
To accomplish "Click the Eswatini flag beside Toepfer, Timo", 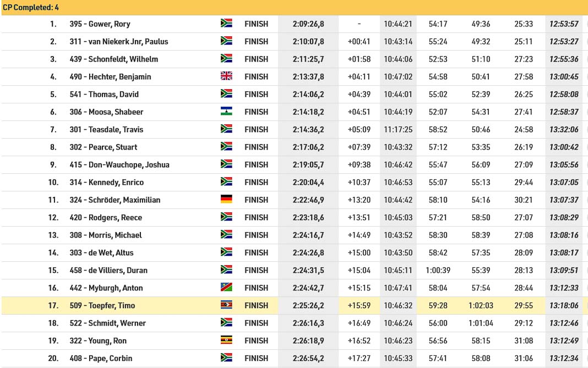I will [x=226, y=305].
